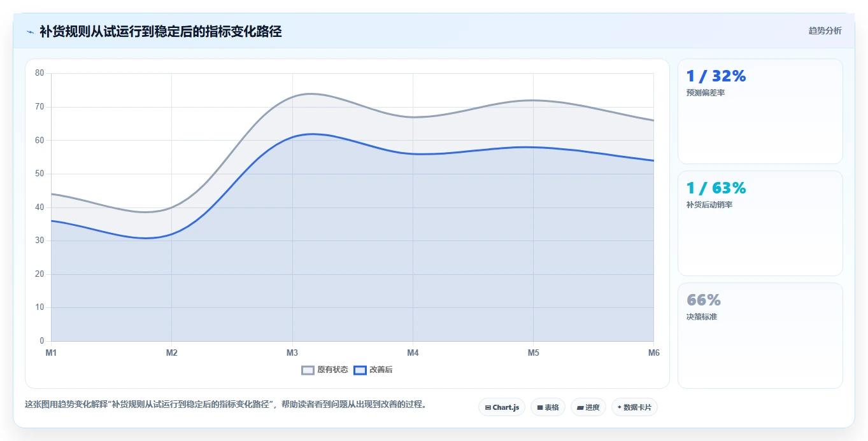This screenshot has width=868, height=441.
Task: Click the 10 y-axis label
Action: click(39, 307)
